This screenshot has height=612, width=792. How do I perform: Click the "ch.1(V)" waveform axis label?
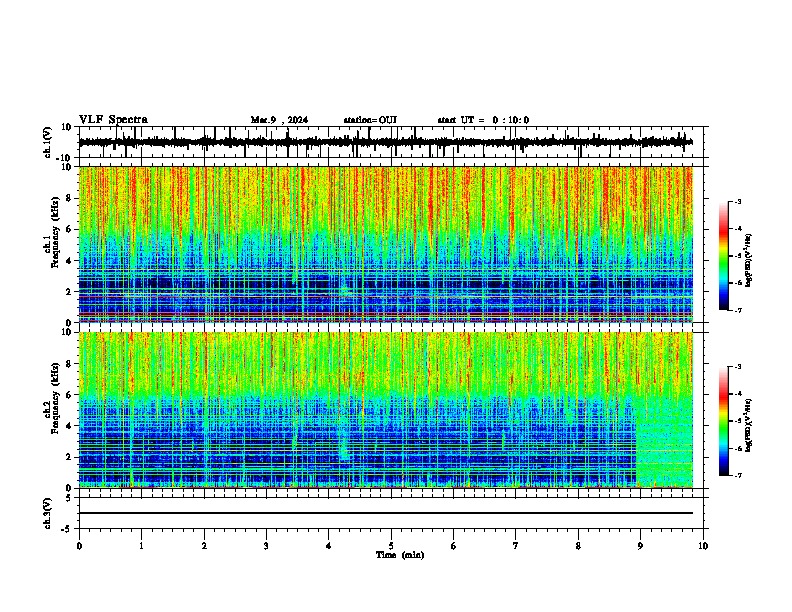coord(48,142)
